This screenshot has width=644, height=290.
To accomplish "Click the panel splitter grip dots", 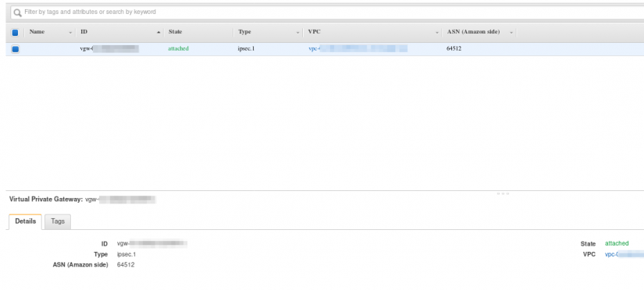I will click(503, 193).
